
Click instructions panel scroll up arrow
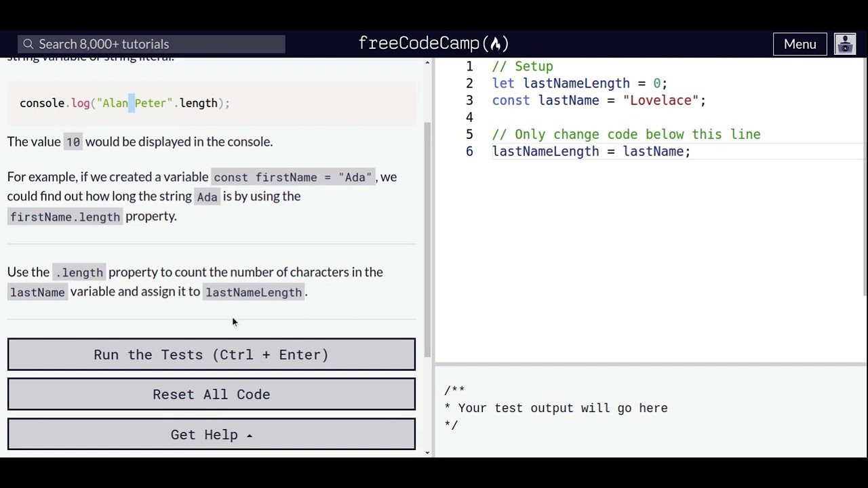point(427,63)
